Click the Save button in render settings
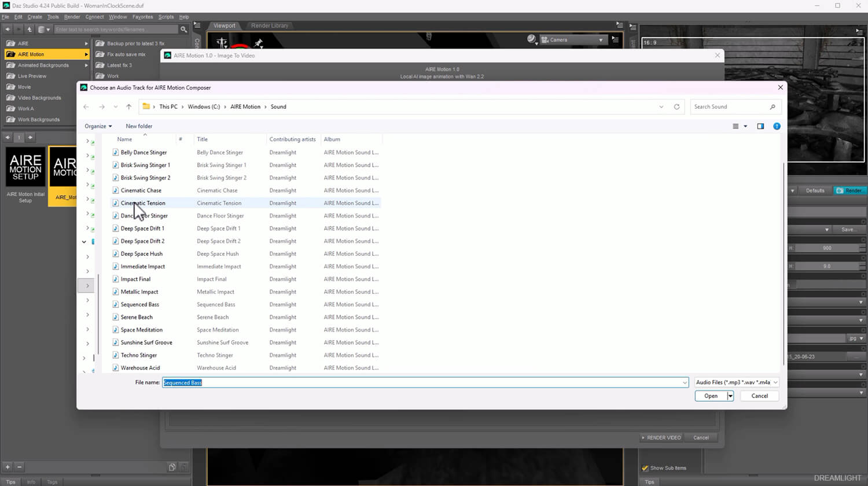 (x=848, y=230)
